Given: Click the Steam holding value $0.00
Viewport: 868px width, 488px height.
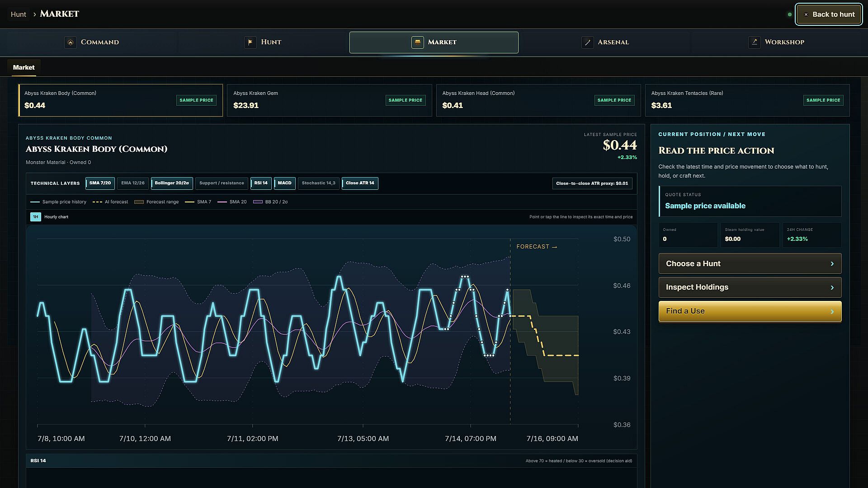Looking at the screenshot, I should (x=733, y=239).
